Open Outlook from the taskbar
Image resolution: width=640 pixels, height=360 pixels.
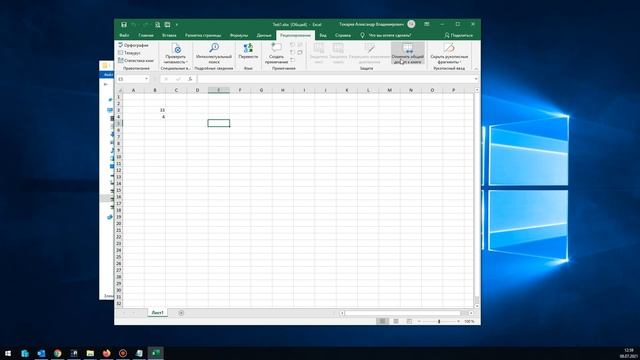pos(41,353)
